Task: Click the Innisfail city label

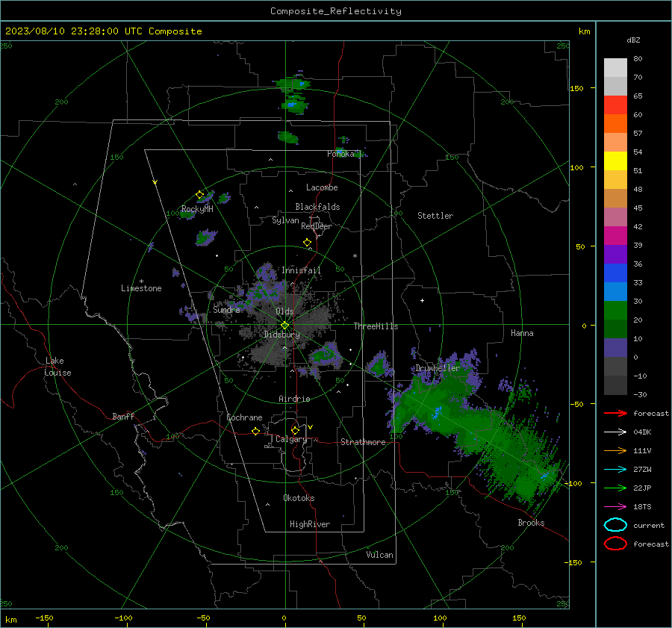Action: point(301,270)
